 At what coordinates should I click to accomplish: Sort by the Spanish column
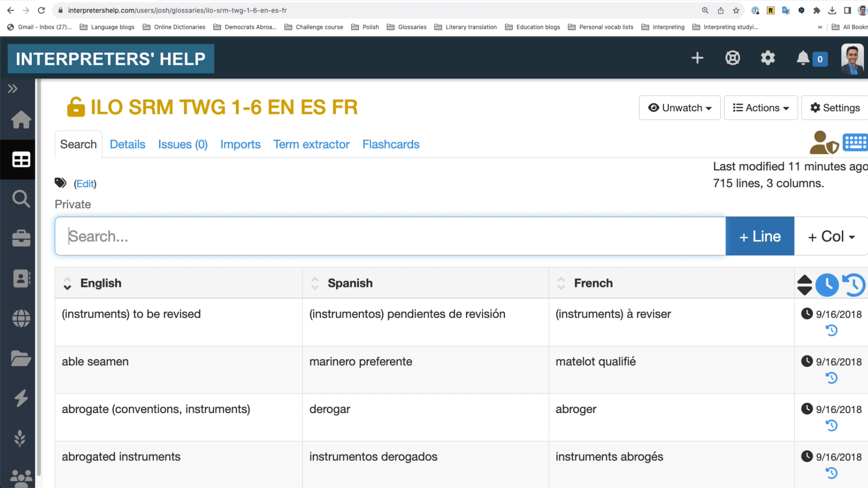315,283
